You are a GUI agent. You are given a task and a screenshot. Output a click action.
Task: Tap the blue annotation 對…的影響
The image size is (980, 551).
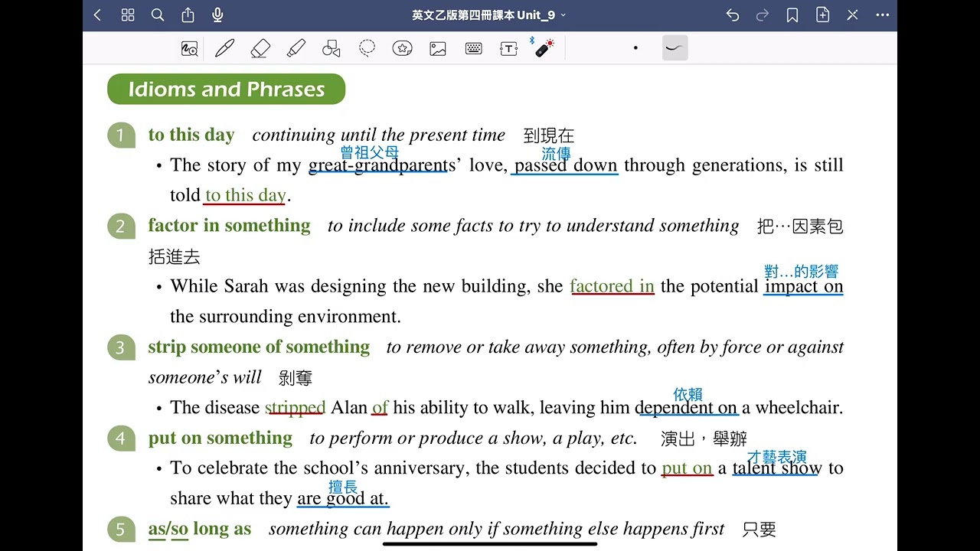(802, 272)
